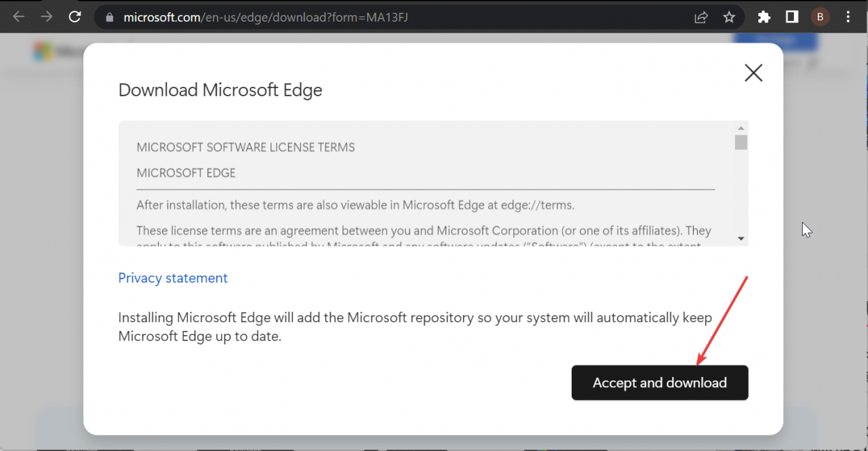Viewport: 868px width, 451px height.
Task: Open the Chrome three-dot menu
Action: tap(848, 16)
